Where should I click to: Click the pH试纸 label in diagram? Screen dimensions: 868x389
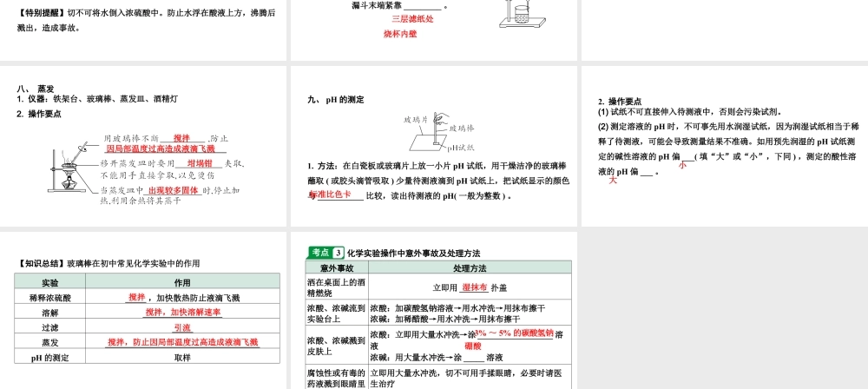pos(461,148)
